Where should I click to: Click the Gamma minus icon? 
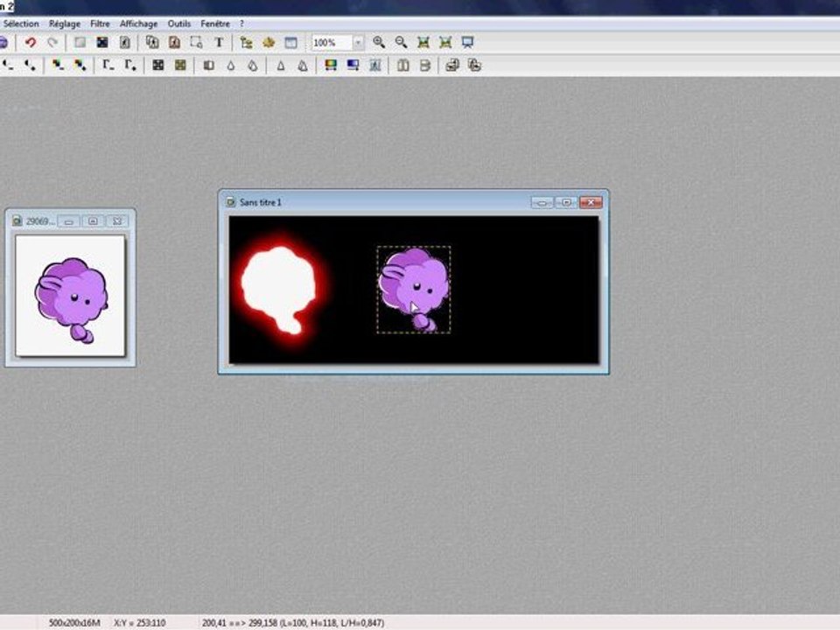coord(108,66)
